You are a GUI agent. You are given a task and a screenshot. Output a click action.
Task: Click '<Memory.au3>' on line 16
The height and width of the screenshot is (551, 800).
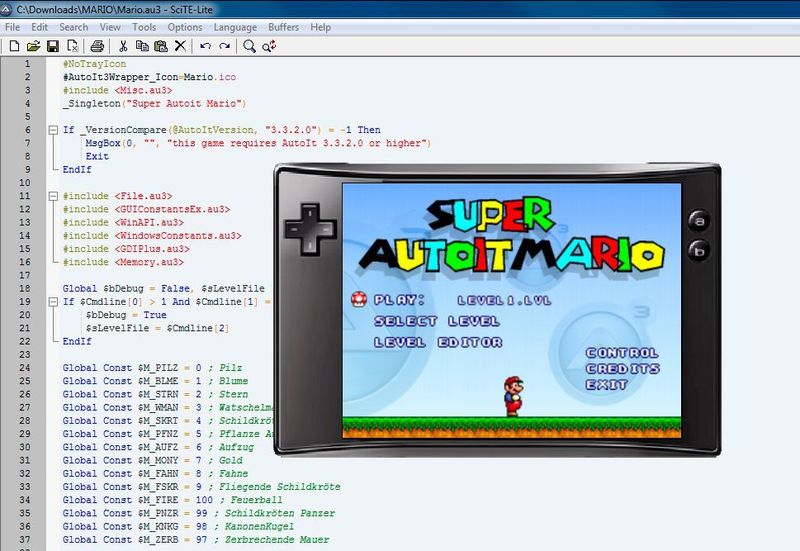pyautogui.click(x=149, y=262)
